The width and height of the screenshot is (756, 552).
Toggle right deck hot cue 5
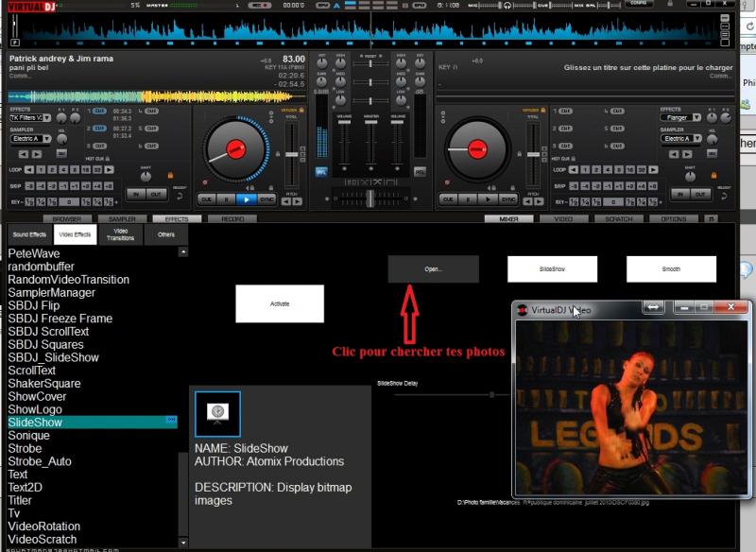(617, 129)
